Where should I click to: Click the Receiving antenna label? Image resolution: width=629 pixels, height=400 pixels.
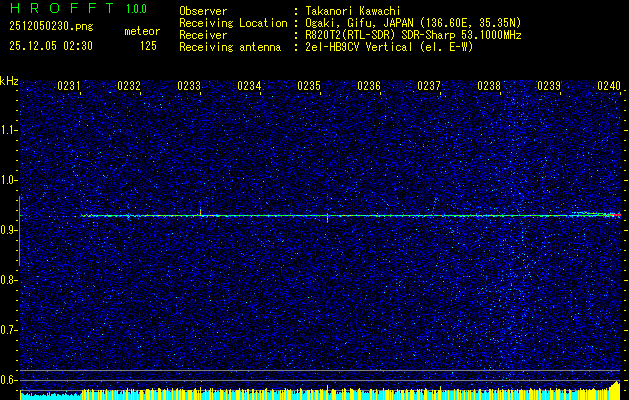coord(230,47)
